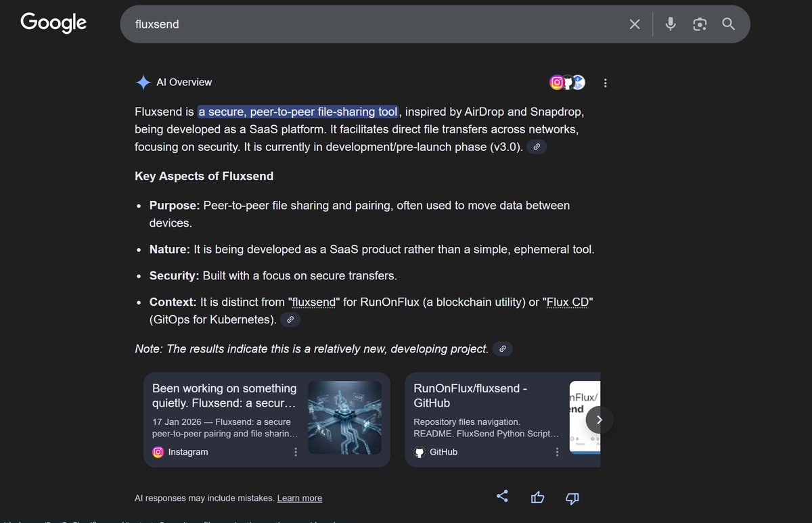
Task: Click the Google logo
Action: [x=53, y=22]
